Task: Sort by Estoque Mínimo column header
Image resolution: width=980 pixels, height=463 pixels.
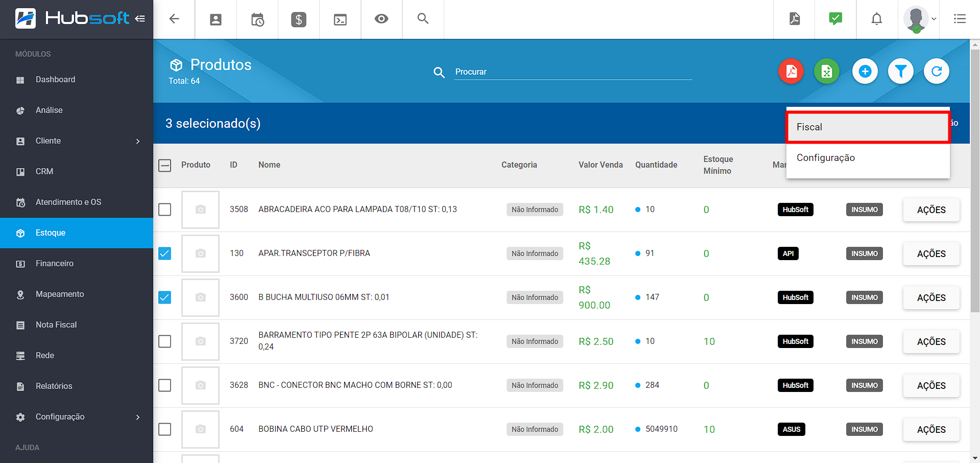Action: [718, 165]
